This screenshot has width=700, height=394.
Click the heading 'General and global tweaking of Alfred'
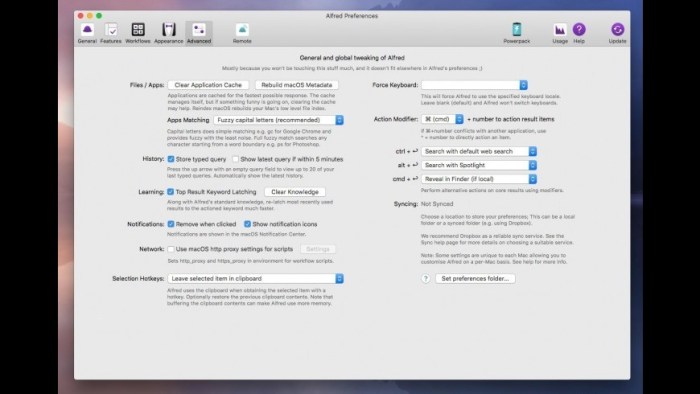[352, 58]
